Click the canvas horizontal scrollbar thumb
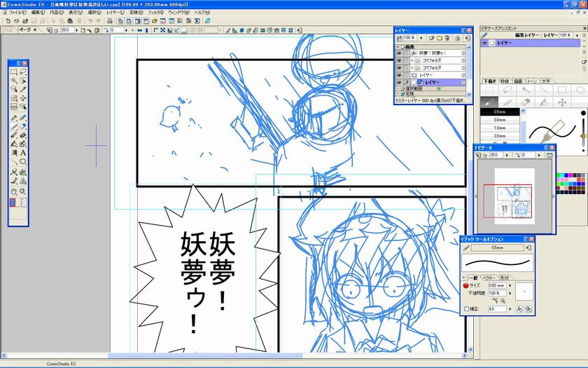 (x=205, y=355)
